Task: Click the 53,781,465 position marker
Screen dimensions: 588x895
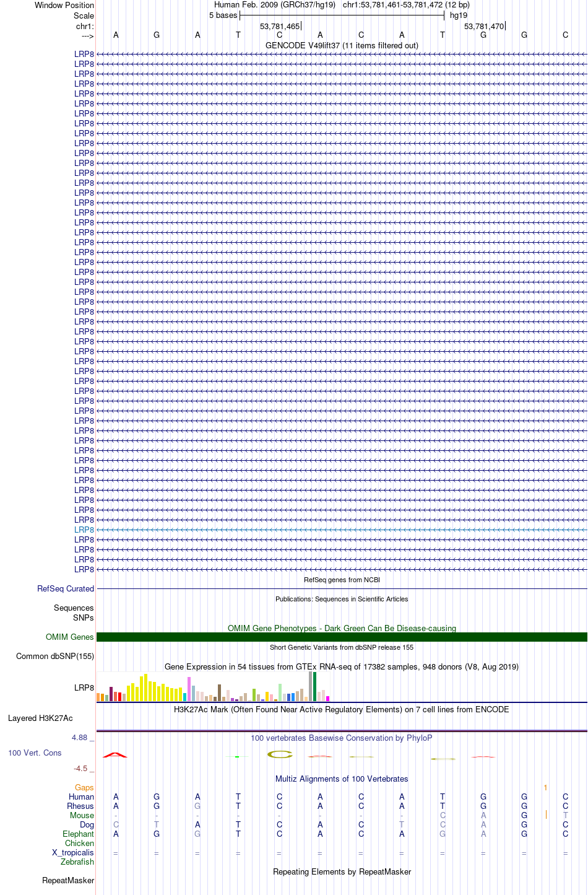Action: [x=280, y=26]
